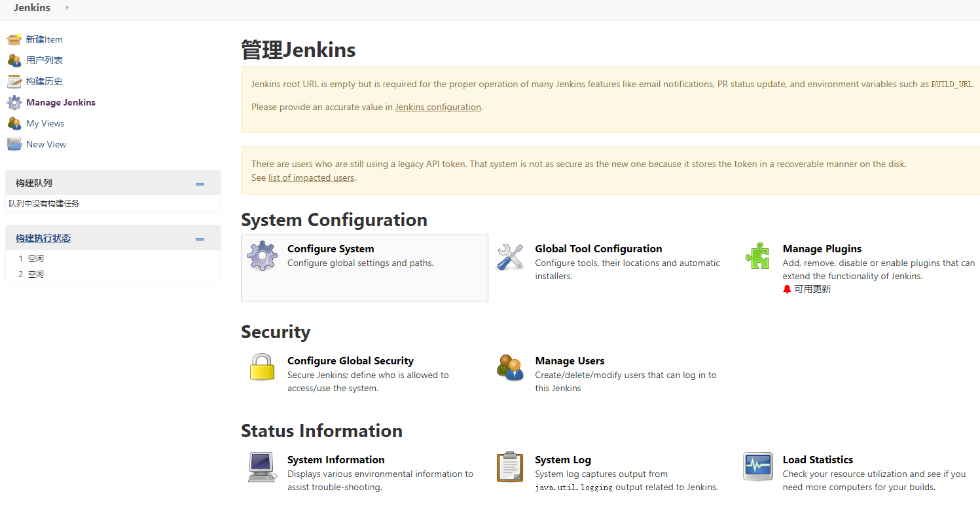The height and width of the screenshot is (517, 980).
Task: Click the 用户列表 people icon
Action: (x=14, y=60)
